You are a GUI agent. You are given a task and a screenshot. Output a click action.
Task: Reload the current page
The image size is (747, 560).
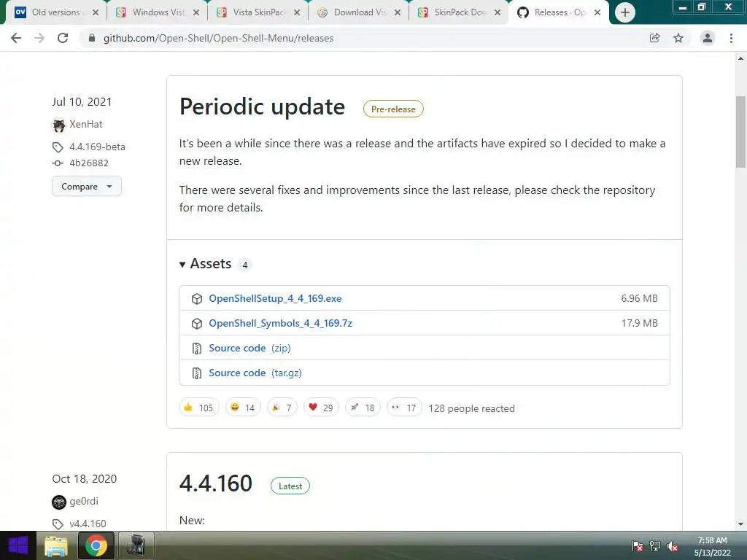tap(63, 38)
